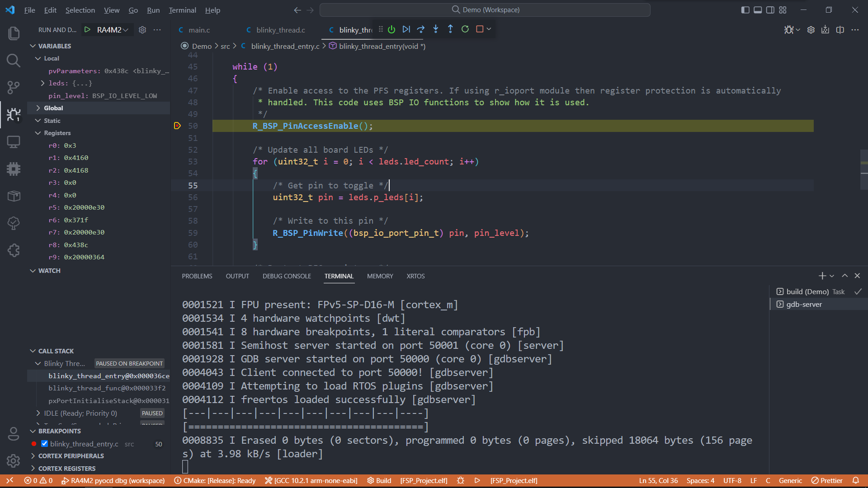Click the Step Out debug icon
This screenshot has width=868, height=488.
pos(451,29)
